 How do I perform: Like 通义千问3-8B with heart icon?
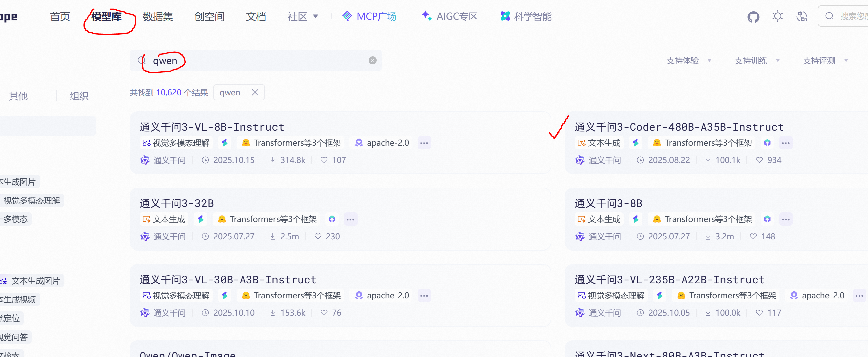point(753,237)
